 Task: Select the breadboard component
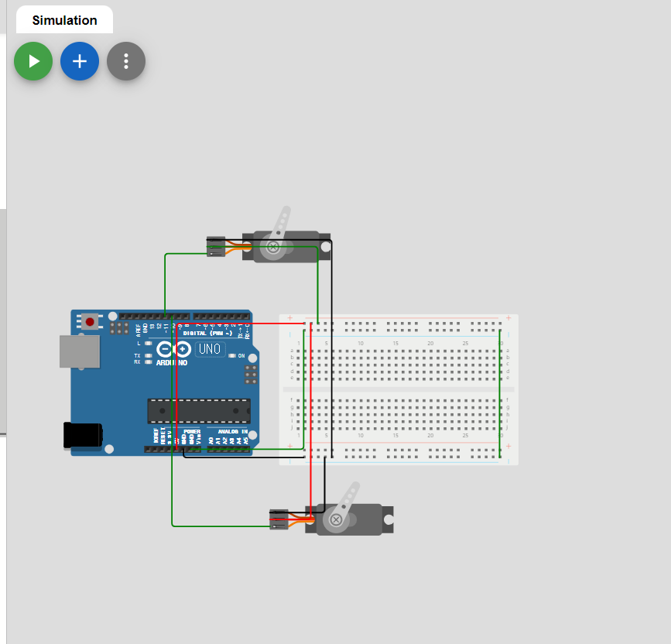tap(399, 390)
